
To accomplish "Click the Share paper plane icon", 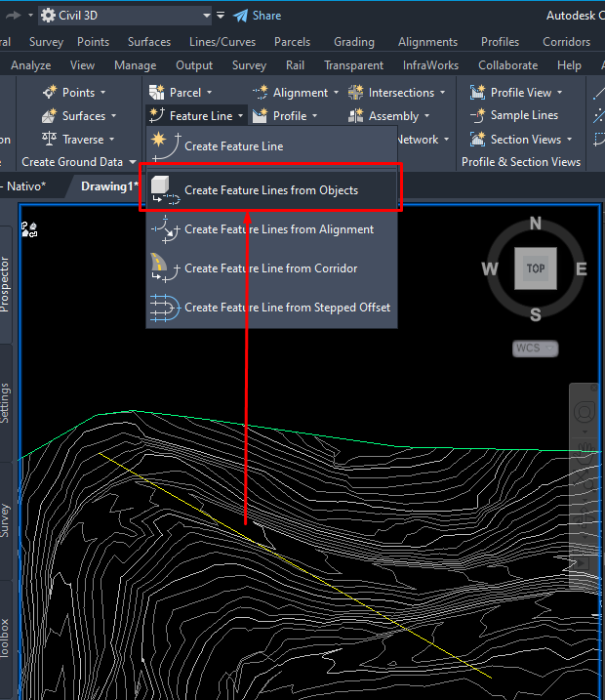I will click(240, 16).
